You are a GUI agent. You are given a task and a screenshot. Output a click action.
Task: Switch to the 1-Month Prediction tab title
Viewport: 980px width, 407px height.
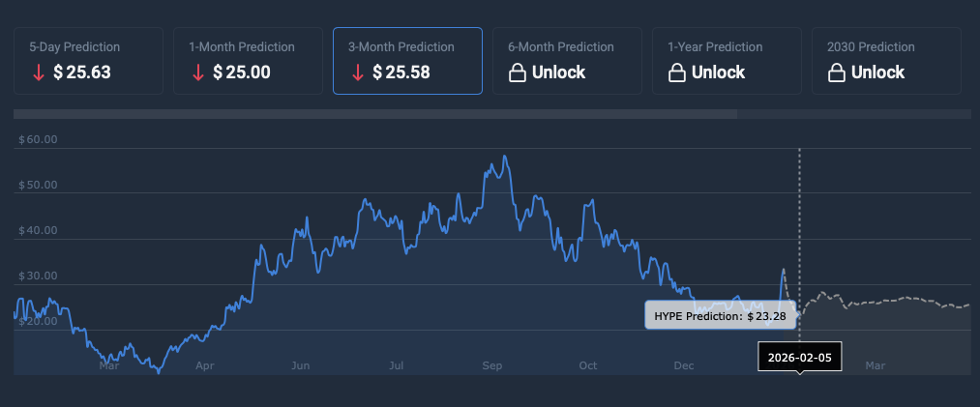242,46
